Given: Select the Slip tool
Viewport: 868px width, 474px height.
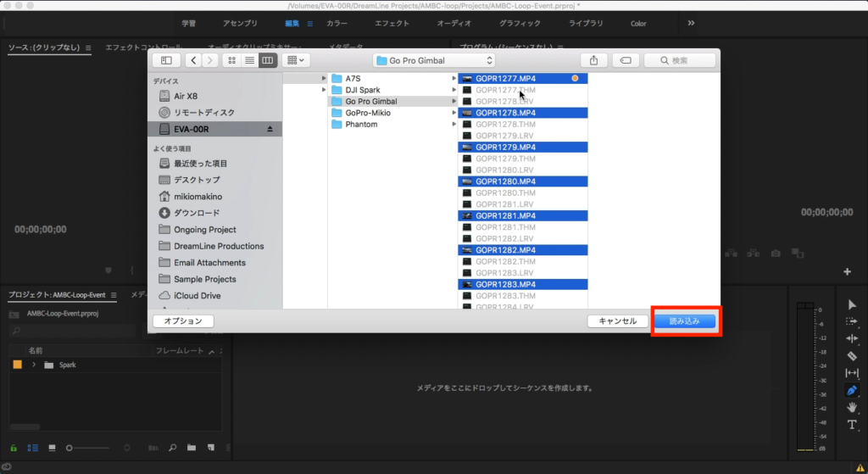Looking at the screenshot, I should 852,373.
